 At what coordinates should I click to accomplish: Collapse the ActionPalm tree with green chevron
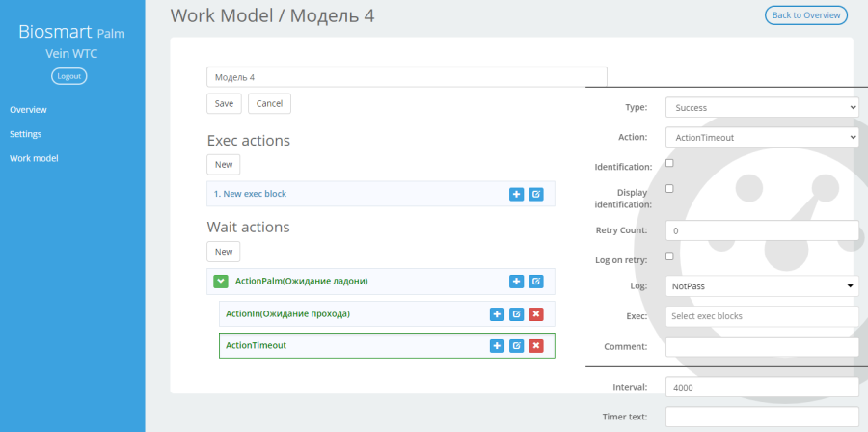click(x=221, y=282)
